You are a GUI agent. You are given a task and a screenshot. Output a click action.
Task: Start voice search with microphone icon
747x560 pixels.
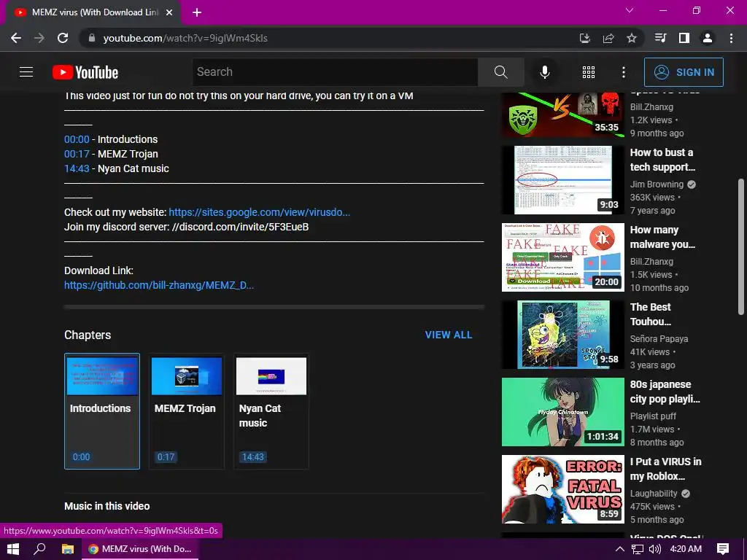[x=544, y=72]
